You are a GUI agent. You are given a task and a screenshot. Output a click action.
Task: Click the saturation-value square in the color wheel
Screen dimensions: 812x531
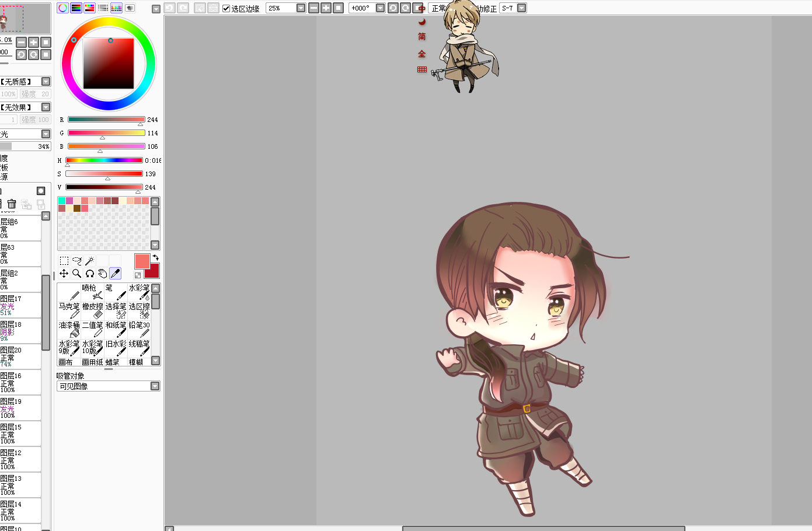click(x=109, y=64)
